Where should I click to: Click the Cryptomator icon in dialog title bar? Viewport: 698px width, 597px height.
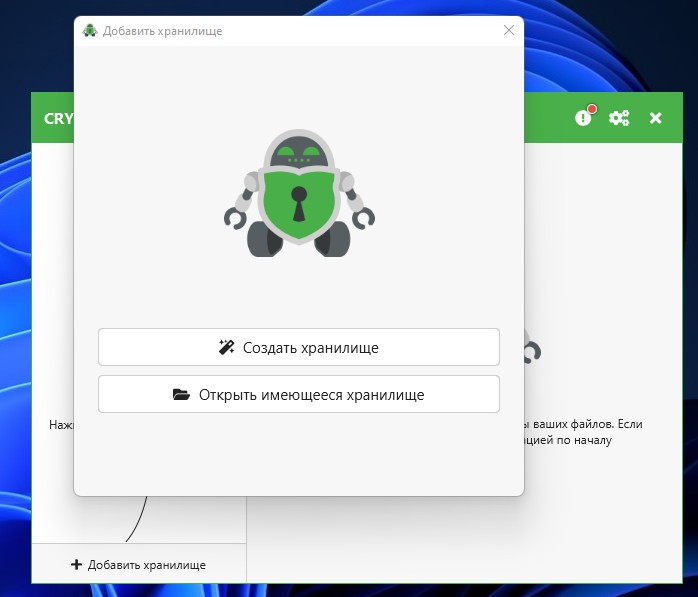point(90,31)
